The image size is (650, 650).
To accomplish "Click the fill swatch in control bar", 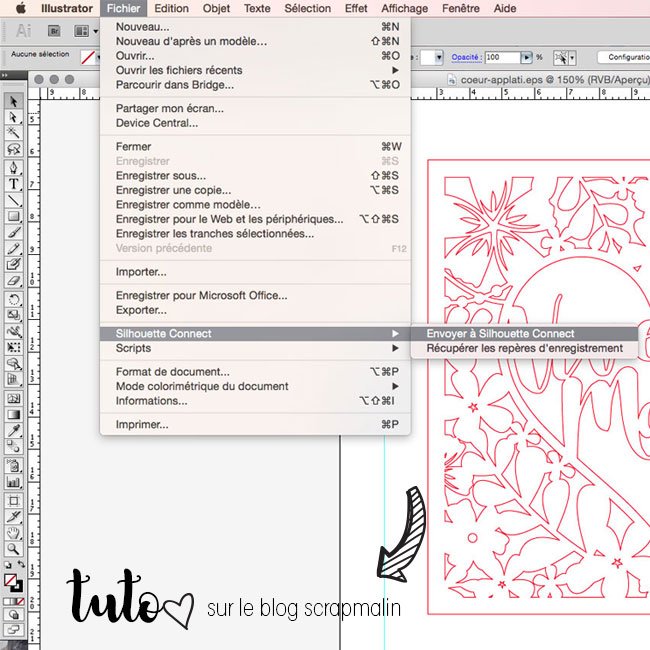I will tap(88, 57).
